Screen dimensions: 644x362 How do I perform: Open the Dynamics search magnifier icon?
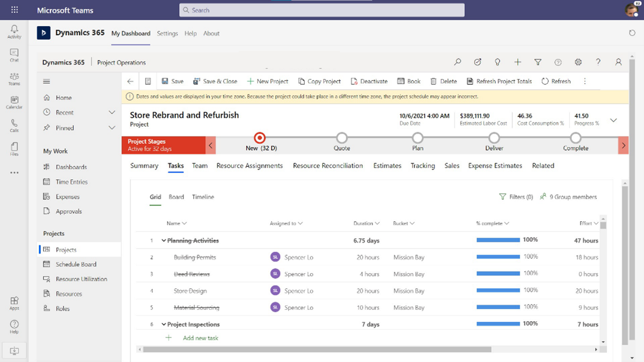coord(458,62)
